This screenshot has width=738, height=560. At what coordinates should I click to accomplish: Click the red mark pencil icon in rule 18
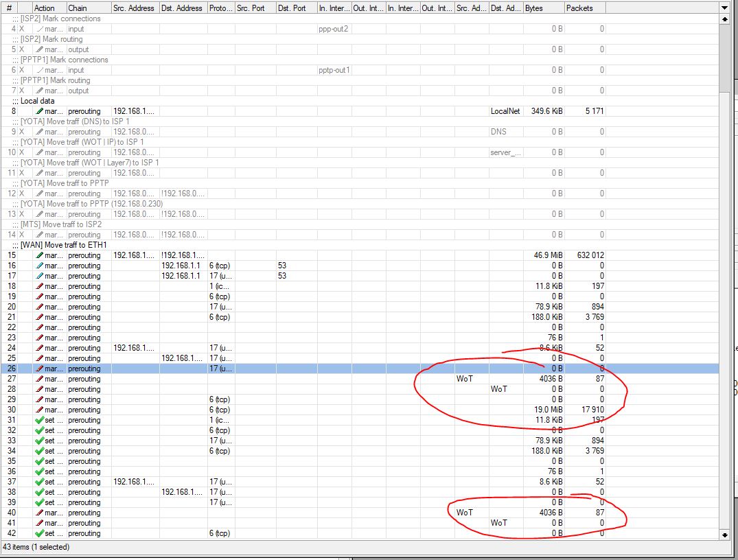pyautogui.click(x=40, y=286)
